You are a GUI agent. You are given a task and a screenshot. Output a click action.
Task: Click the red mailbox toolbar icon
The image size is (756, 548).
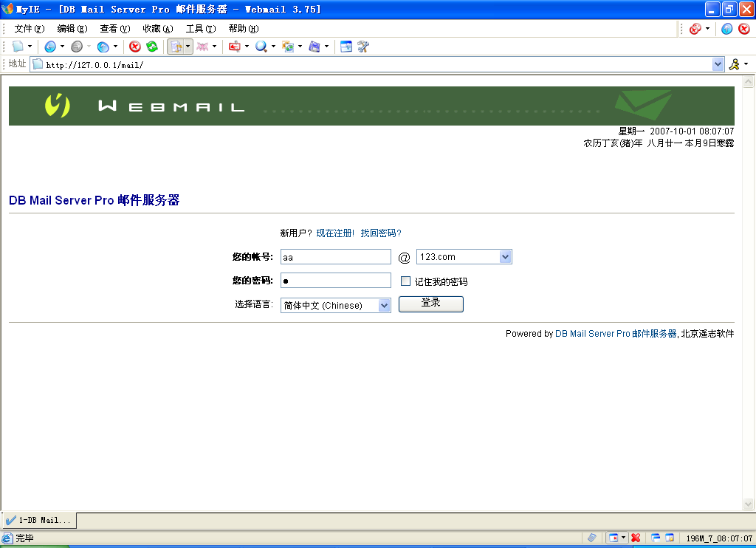[235, 47]
